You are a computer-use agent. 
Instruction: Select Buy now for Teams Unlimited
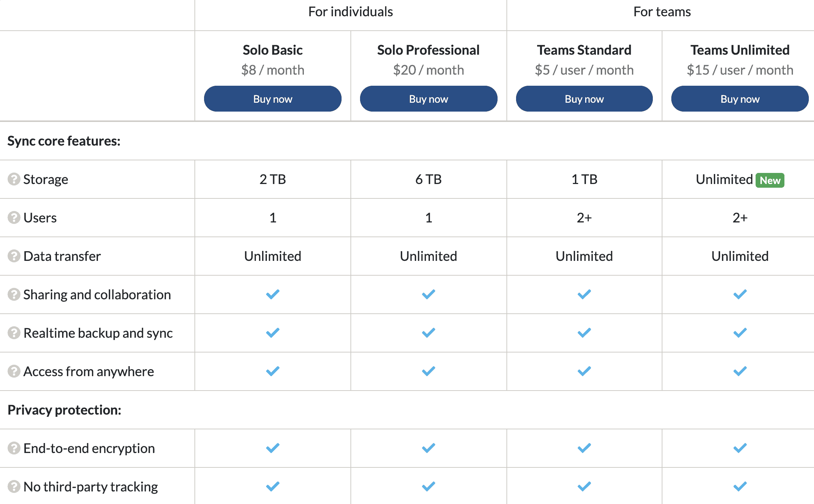[x=740, y=99]
